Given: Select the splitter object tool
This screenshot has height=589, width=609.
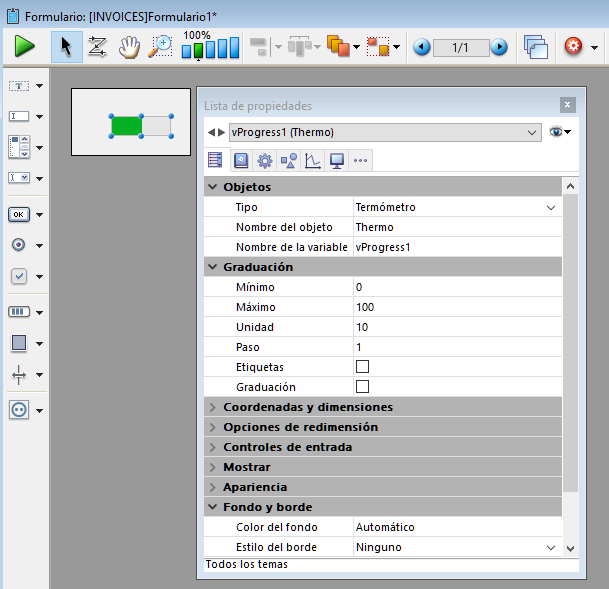Looking at the screenshot, I should pos(20,375).
